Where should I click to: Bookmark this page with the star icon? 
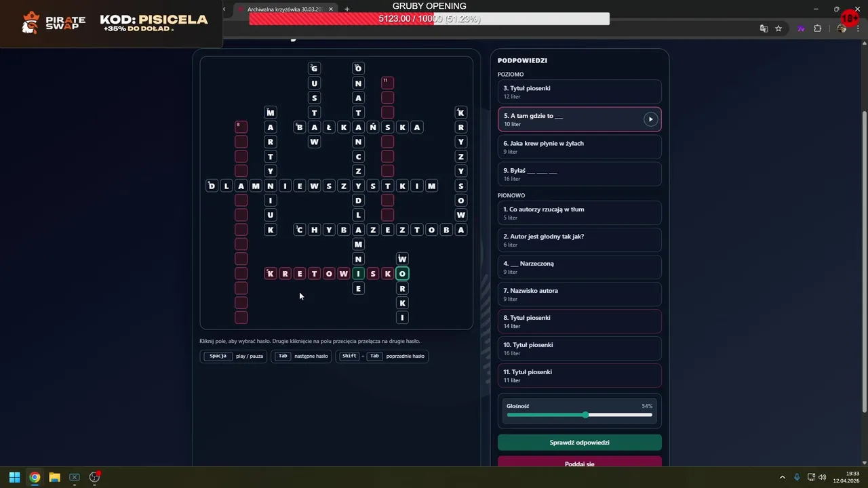(x=778, y=28)
